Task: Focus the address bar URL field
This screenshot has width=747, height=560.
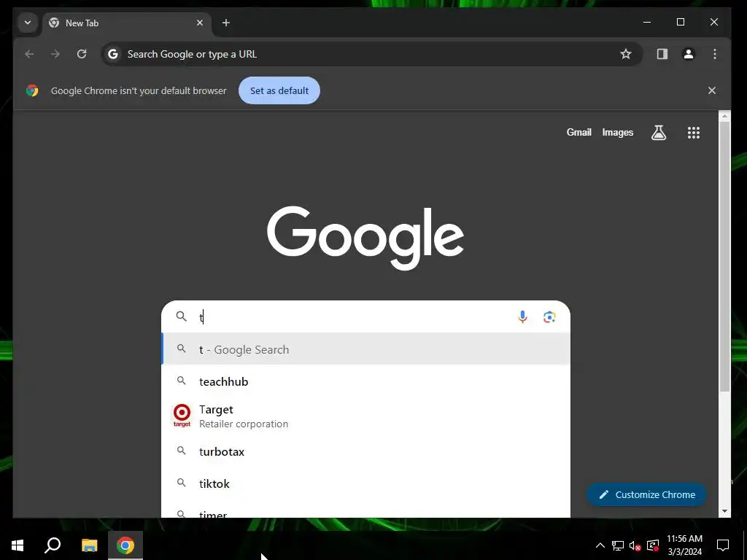Action: (x=371, y=54)
